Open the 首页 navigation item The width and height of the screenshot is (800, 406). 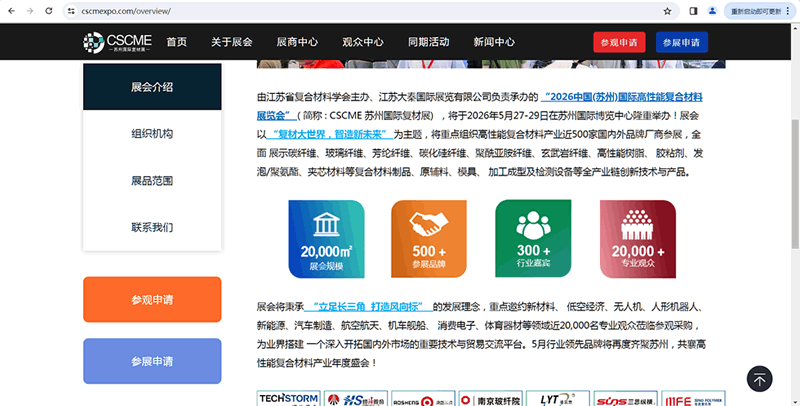click(177, 42)
